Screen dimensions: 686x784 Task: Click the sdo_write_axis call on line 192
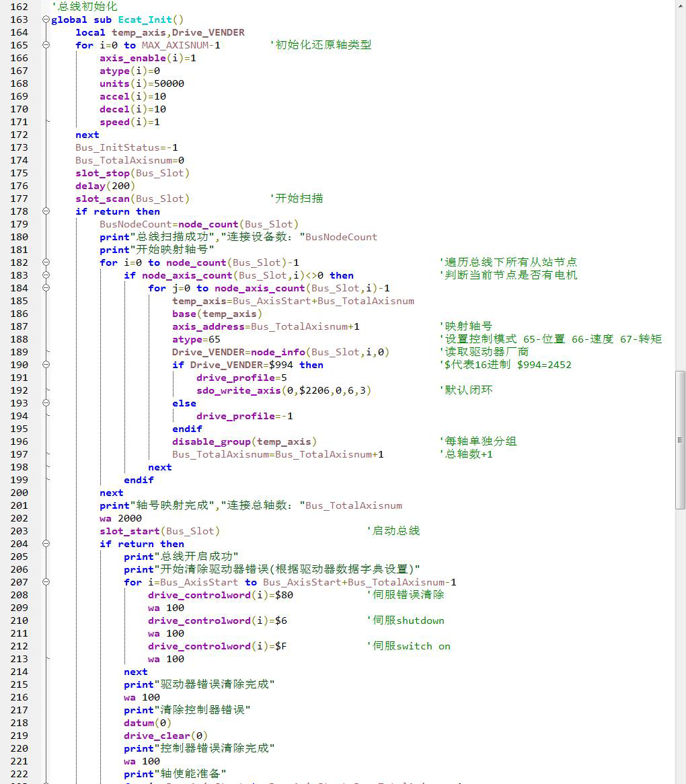[x=283, y=390]
